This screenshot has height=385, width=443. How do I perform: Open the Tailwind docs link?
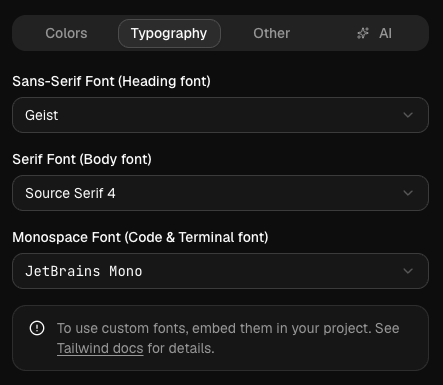tap(100, 349)
